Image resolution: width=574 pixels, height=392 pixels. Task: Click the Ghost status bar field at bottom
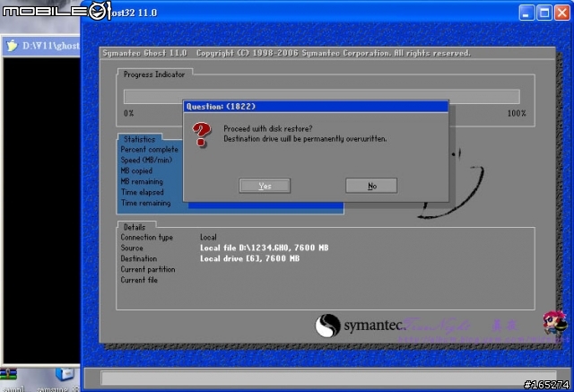pos(328,378)
